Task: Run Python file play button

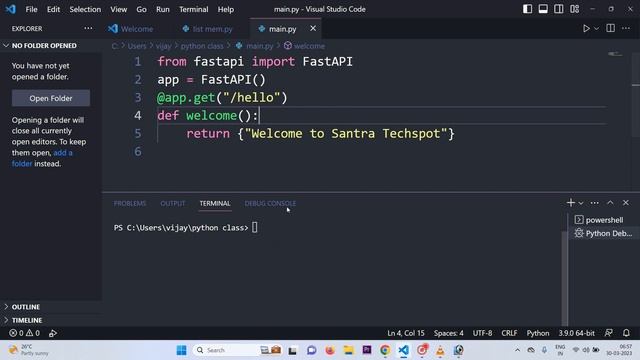Action: coord(586,29)
